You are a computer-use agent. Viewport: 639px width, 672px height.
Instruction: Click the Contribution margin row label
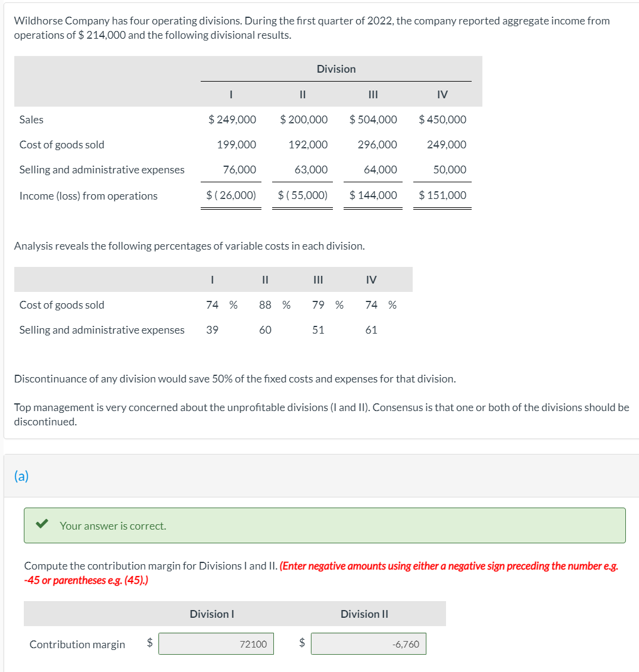tap(76, 644)
